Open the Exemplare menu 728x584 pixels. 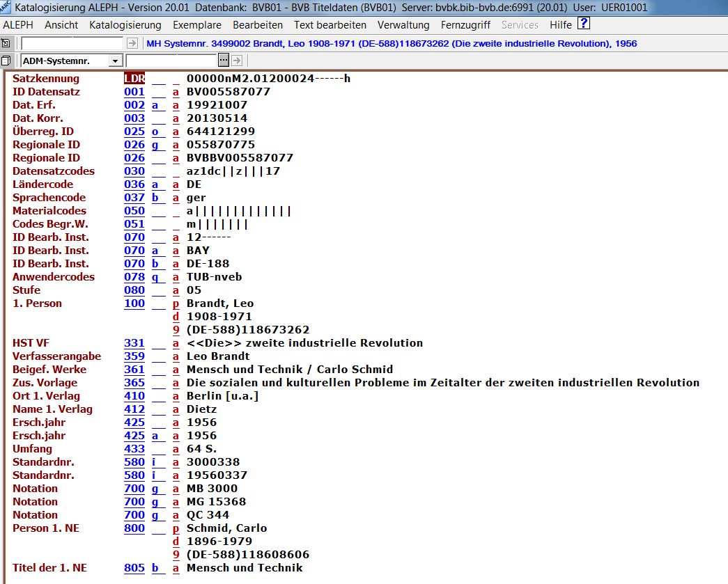[x=197, y=24]
